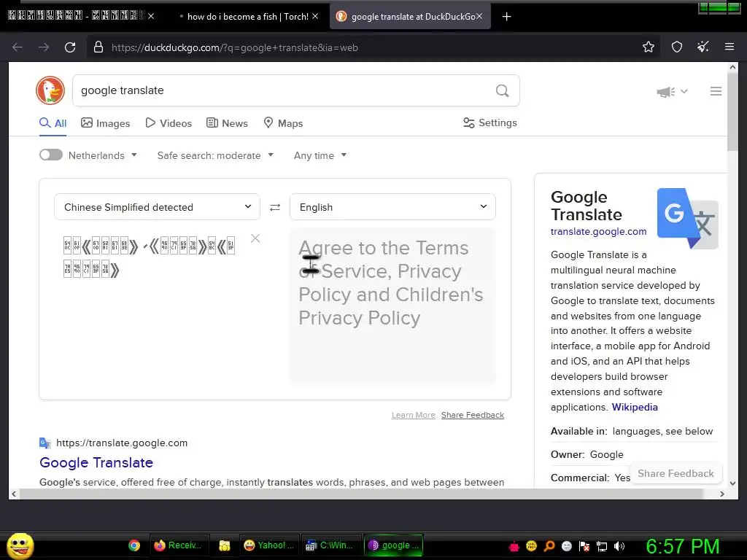The image size is (747, 560).
Task: Open the English target language dropdown
Action: pos(392,206)
